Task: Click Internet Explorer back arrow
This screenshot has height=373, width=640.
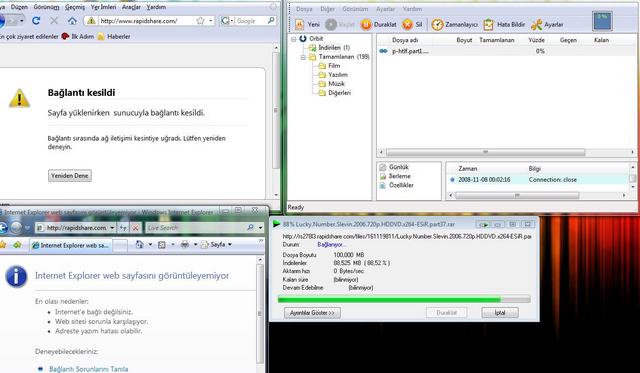Action: [3, 228]
